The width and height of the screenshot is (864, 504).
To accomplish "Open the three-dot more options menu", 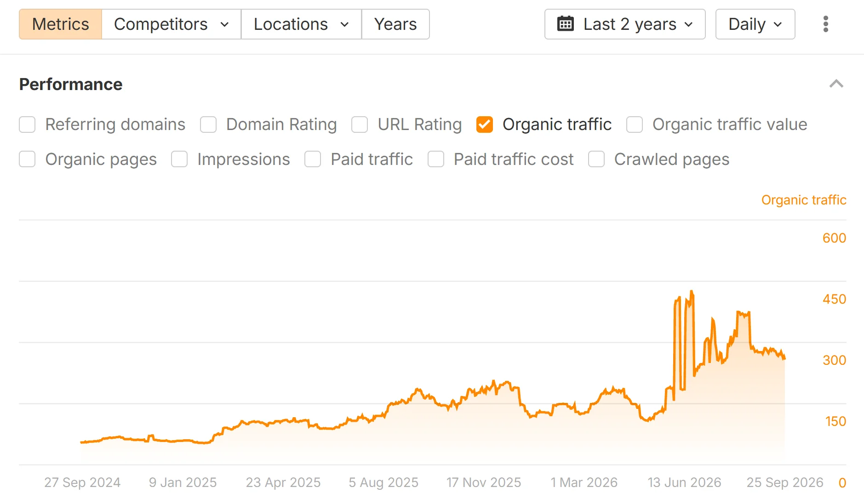I will (826, 24).
